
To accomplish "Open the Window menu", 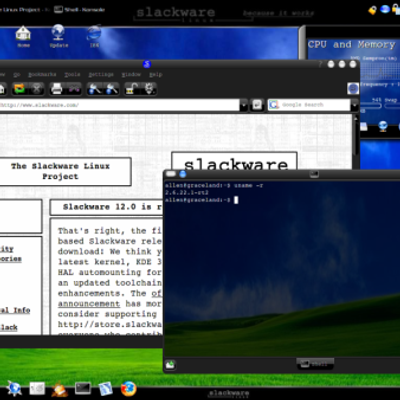I will pos(131,74).
